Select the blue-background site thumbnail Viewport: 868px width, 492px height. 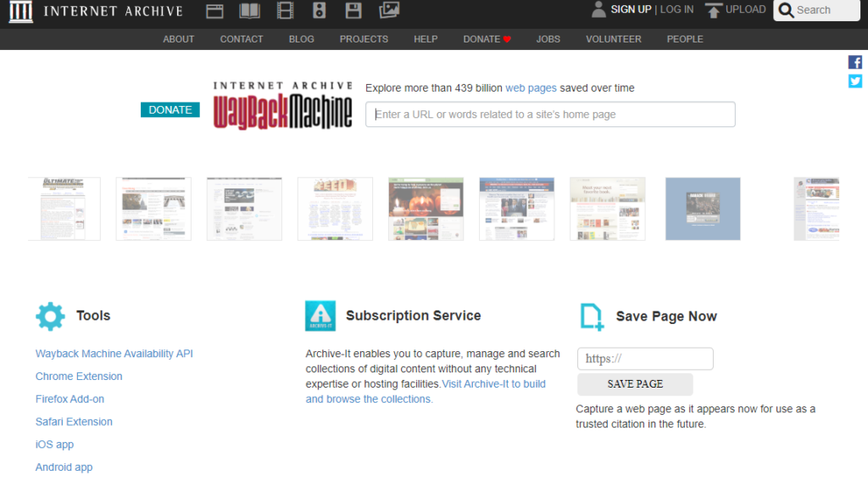pyautogui.click(x=703, y=209)
